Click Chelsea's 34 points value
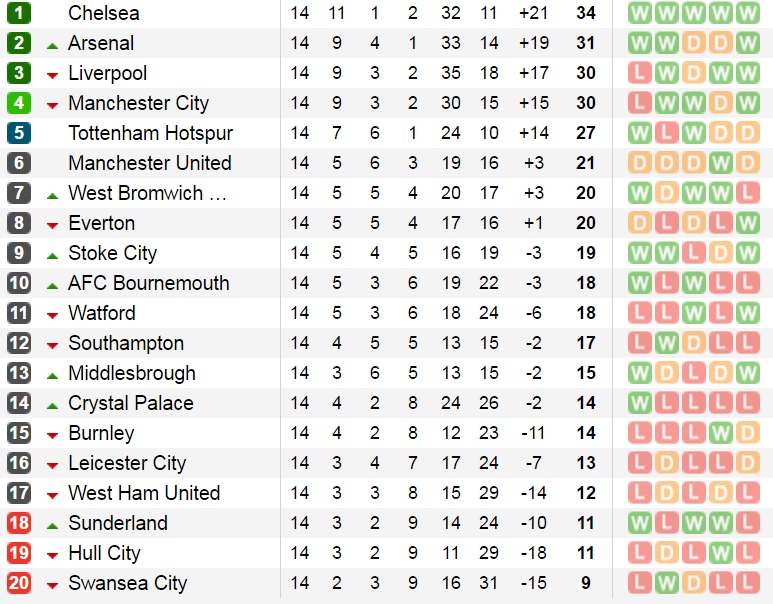The image size is (773, 604). pos(586,13)
